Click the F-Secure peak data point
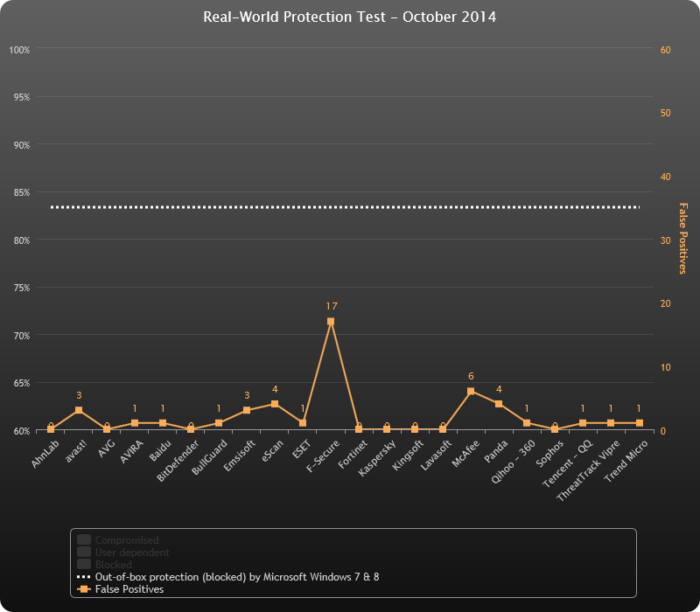 pyautogui.click(x=331, y=321)
